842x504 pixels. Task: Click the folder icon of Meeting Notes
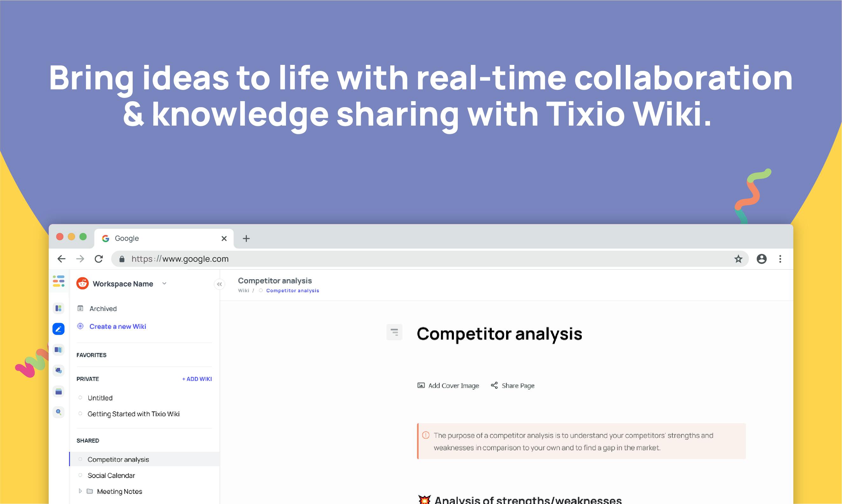90,491
